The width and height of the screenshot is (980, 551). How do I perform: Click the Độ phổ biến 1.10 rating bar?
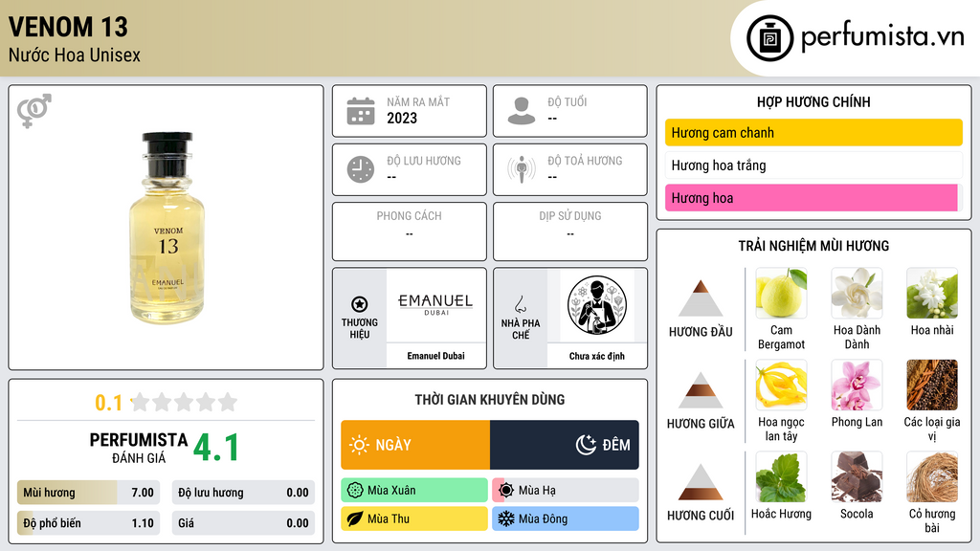(x=88, y=523)
